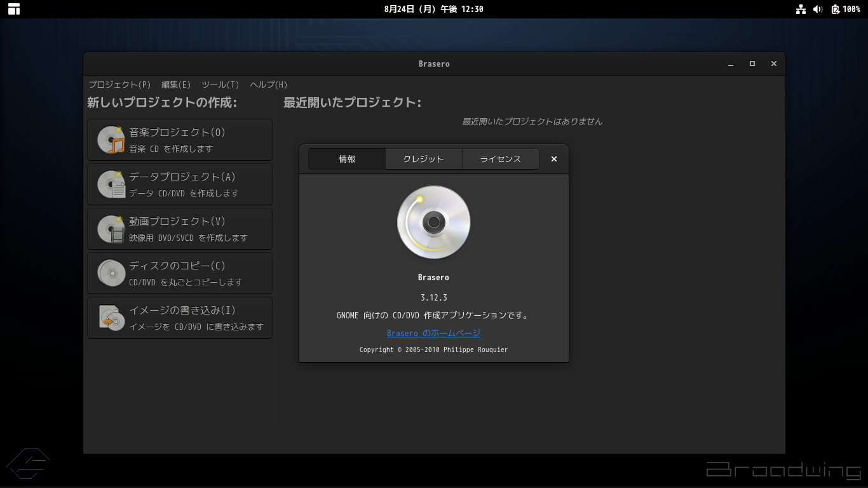The height and width of the screenshot is (488, 868).
Task: Open the ヘルプ(H) menu
Action: click(269, 85)
